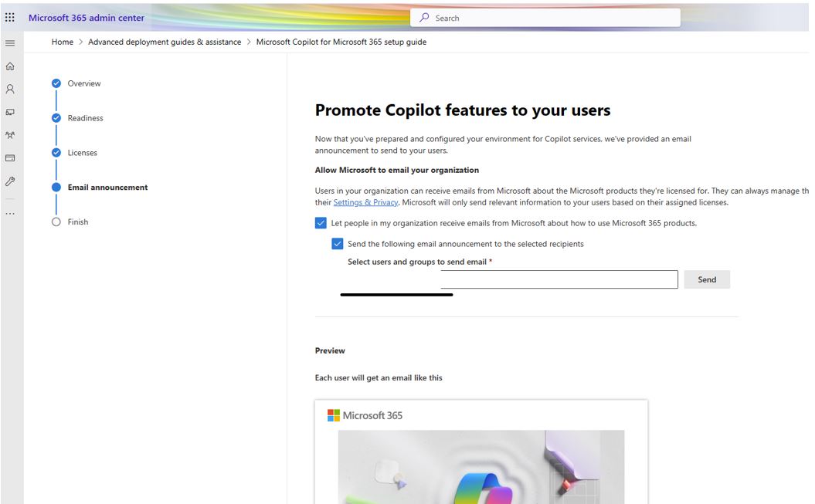Show all navigation items ellipsis
The width and height of the screenshot is (815, 504).
pyautogui.click(x=10, y=213)
